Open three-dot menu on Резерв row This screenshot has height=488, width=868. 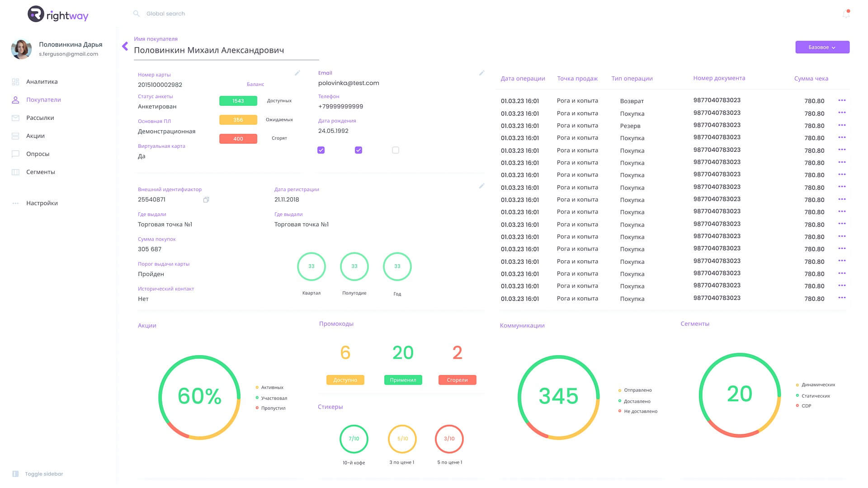(x=841, y=125)
